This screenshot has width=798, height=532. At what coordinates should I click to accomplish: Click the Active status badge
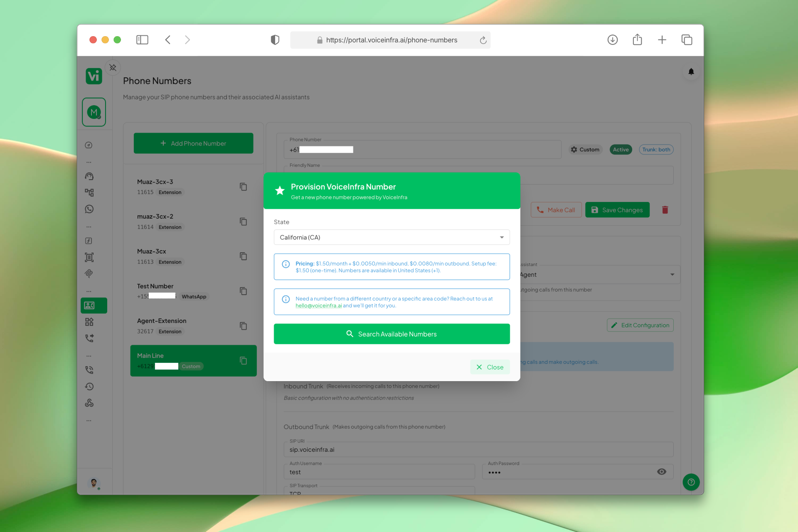pyautogui.click(x=621, y=150)
